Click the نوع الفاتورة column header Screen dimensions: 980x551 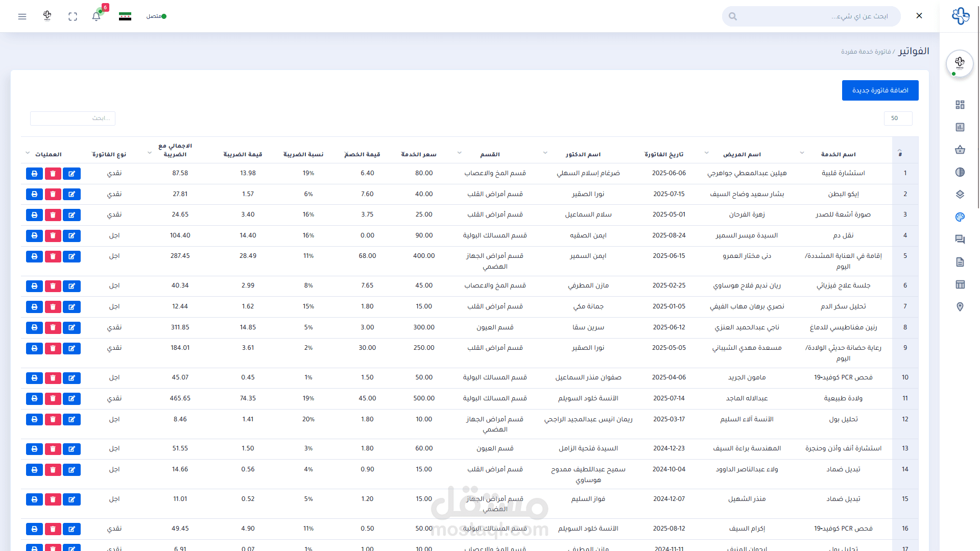[109, 154]
